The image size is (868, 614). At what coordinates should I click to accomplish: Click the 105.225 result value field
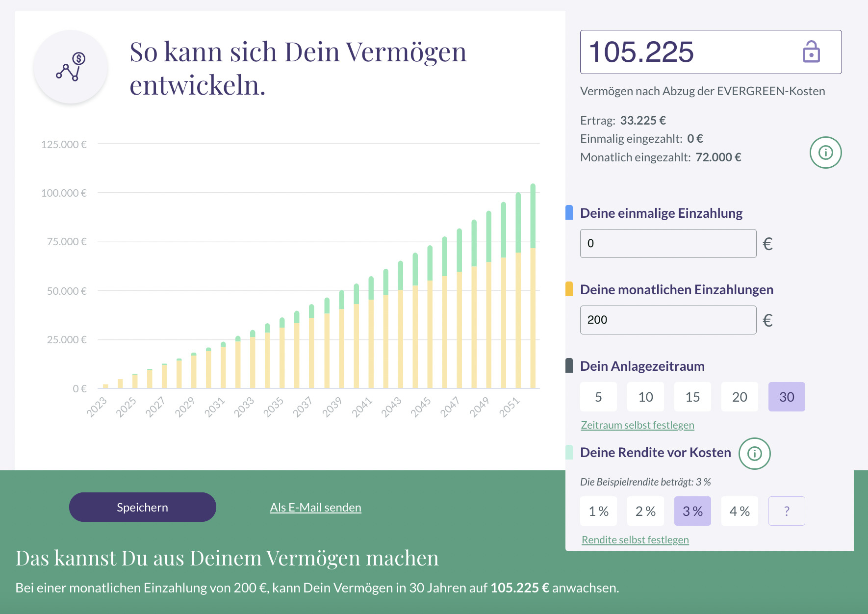(x=711, y=52)
